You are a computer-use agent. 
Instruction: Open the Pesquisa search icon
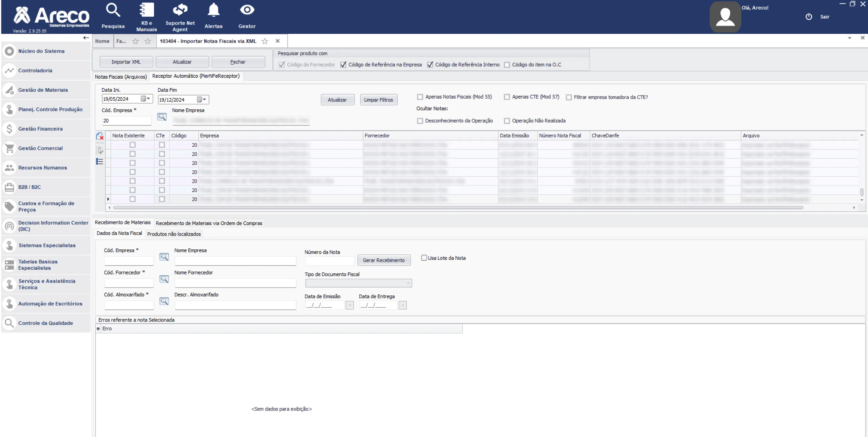[x=113, y=10]
